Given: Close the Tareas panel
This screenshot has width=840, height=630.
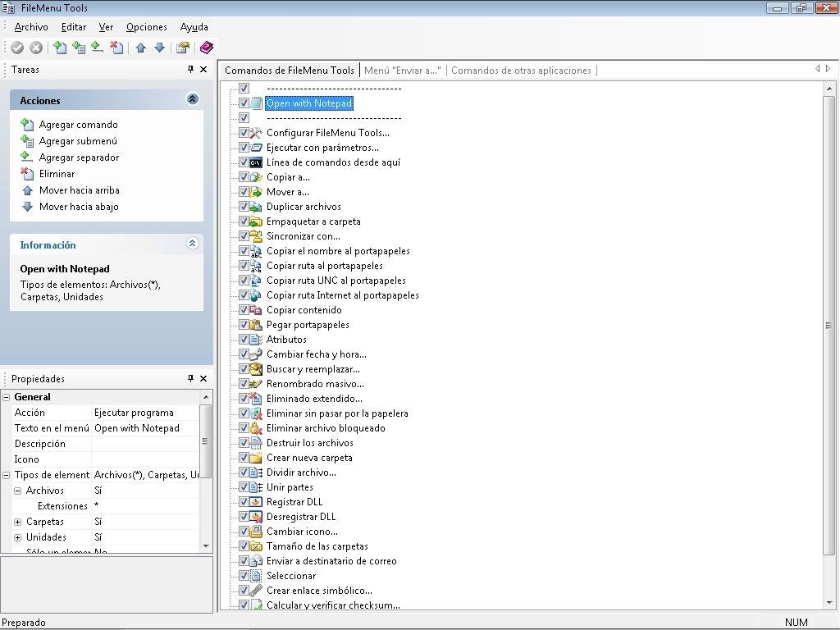Looking at the screenshot, I should tap(203, 69).
